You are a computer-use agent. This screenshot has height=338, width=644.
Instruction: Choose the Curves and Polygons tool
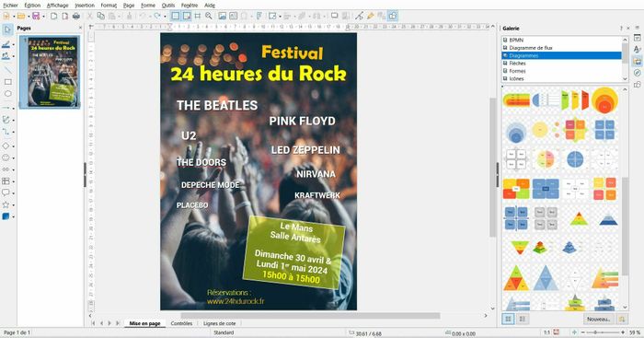click(x=6, y=120)
